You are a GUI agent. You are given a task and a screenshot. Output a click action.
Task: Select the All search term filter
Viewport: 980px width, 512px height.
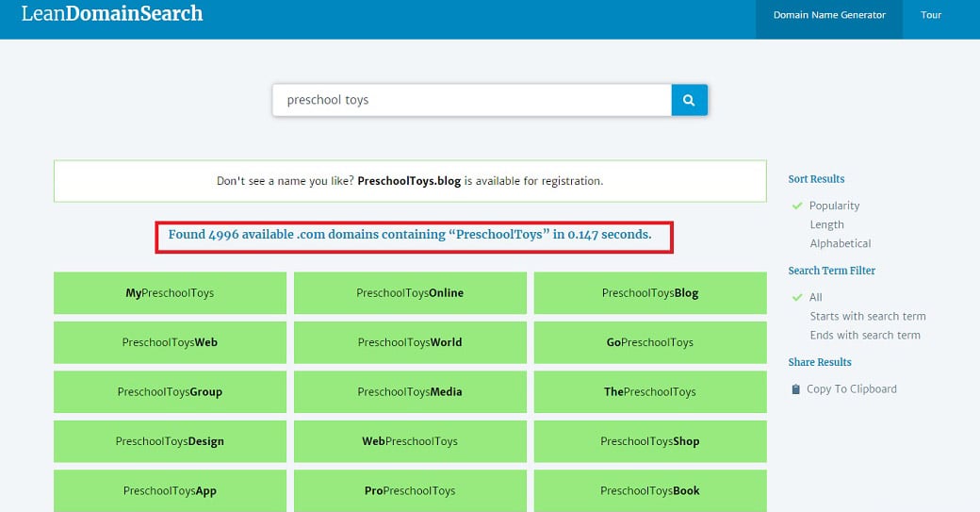point(816,297)
